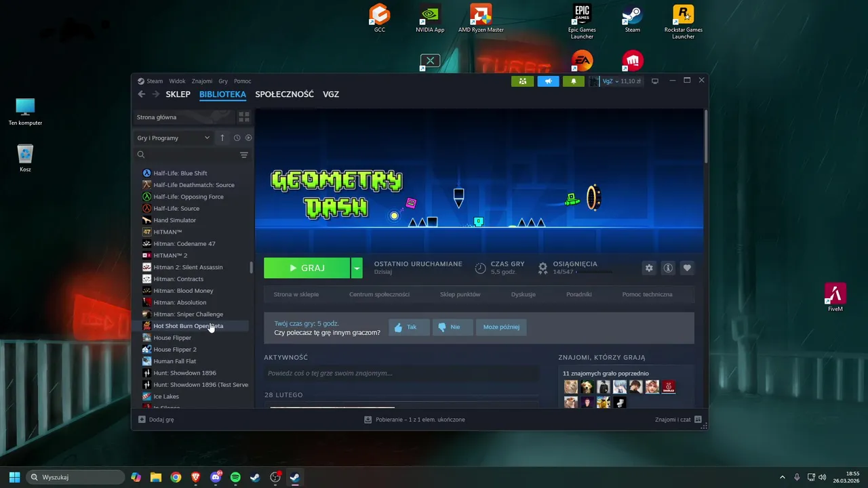The height and width of the screenshot is (488, 868).
Task: Open the notifications bell icon
Action: tap(574, 81)
